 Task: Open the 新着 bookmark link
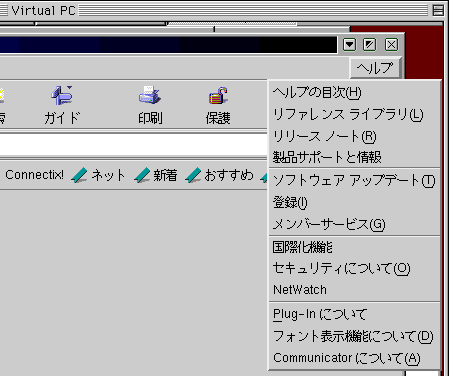point(156,175)
